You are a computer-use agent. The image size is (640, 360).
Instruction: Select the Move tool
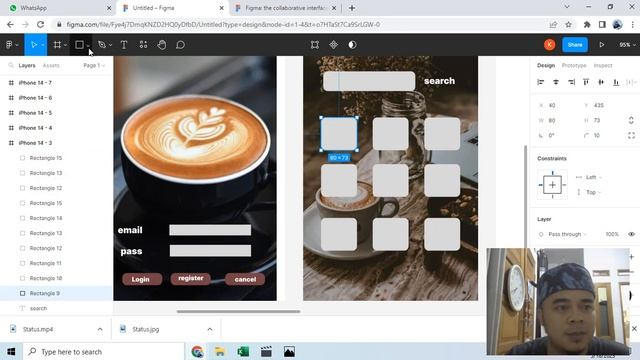[x=34, y=45]
